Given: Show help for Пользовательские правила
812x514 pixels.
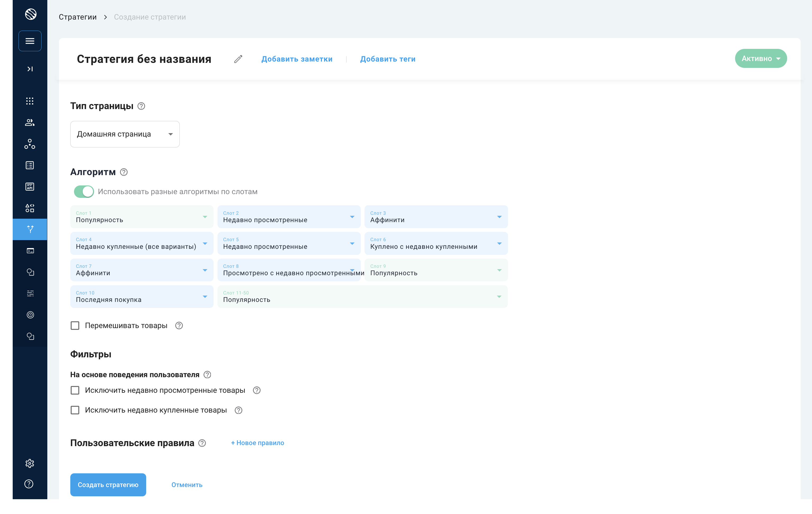Looking at the screenshot, I should [202, 443].
